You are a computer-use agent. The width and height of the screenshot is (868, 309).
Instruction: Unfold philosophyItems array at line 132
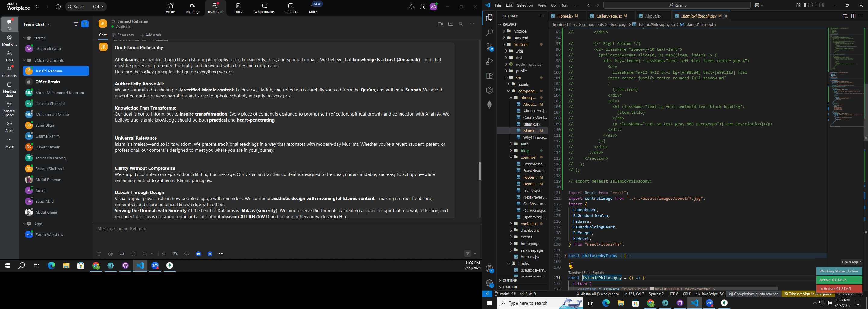565,256
